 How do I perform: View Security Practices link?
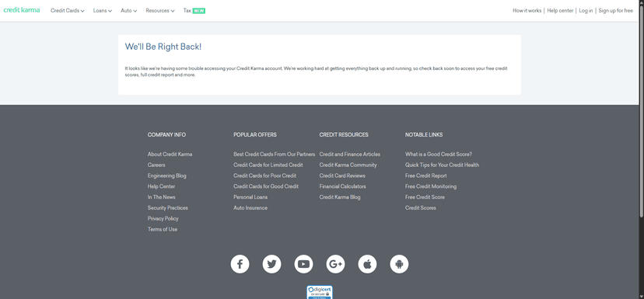click(x=167, y=208)
